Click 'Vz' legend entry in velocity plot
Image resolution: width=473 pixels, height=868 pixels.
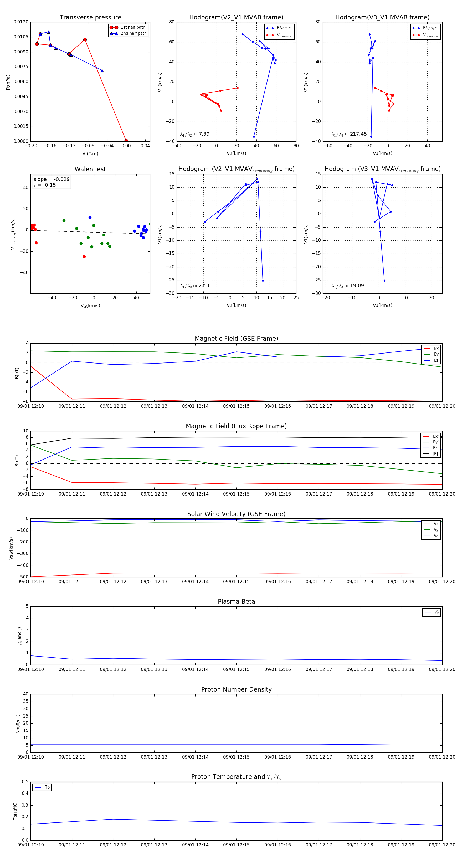pyautogui.click(x=431, y=536)
